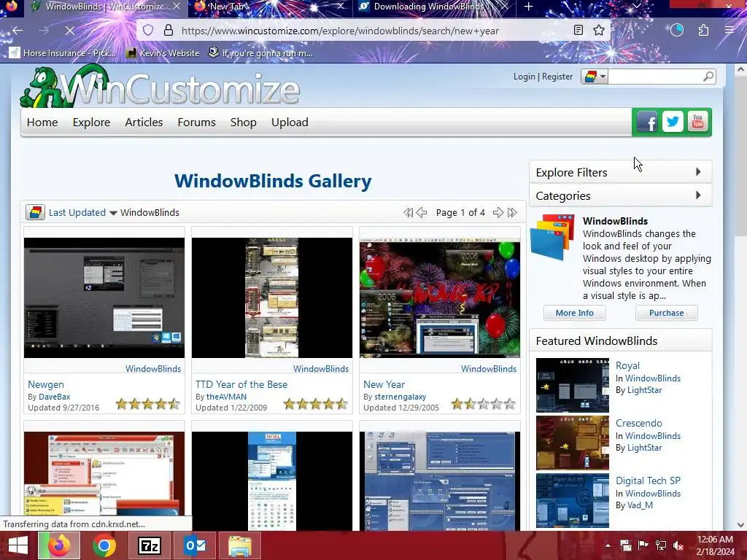This screenshot has width=747, height=560.
Task: Click the site search magnifier icon
Action: 708,76
